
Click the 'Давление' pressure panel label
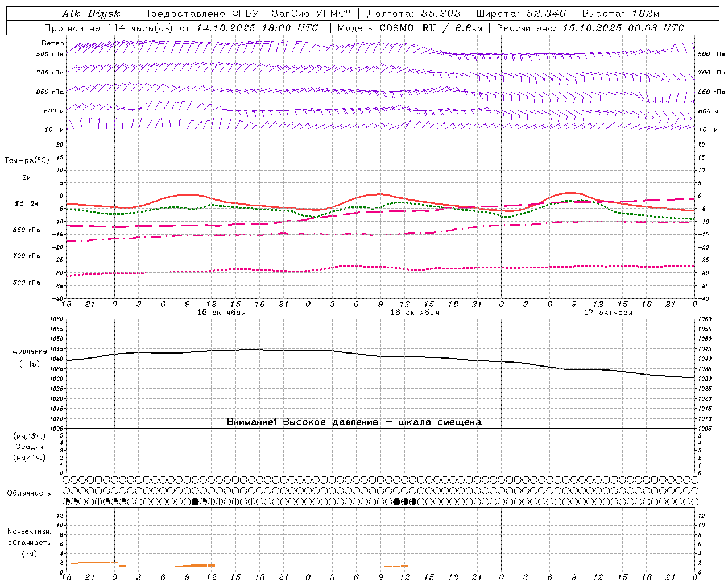(30, 351)
